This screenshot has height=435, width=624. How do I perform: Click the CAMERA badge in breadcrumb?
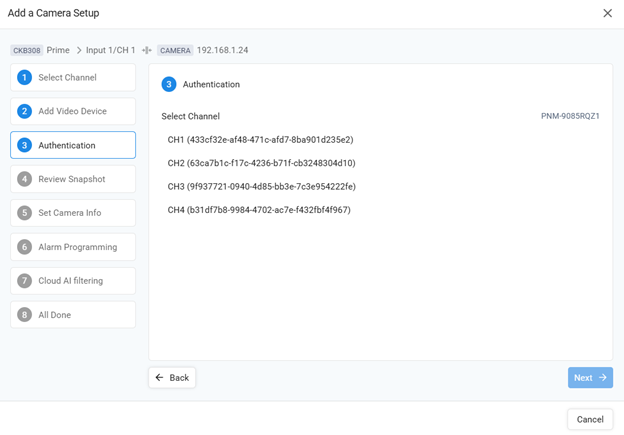coord(175,50)
